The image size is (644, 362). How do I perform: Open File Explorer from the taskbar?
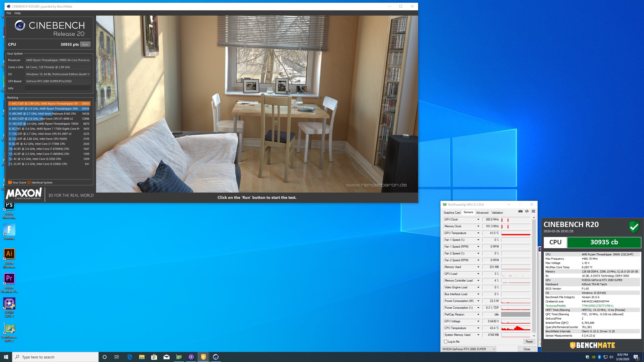pyautogui.click(x=142, y=357)
